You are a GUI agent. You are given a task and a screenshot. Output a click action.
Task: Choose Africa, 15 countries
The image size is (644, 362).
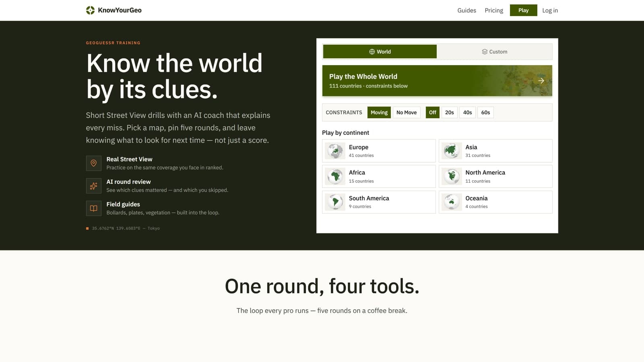click(379, 176)
